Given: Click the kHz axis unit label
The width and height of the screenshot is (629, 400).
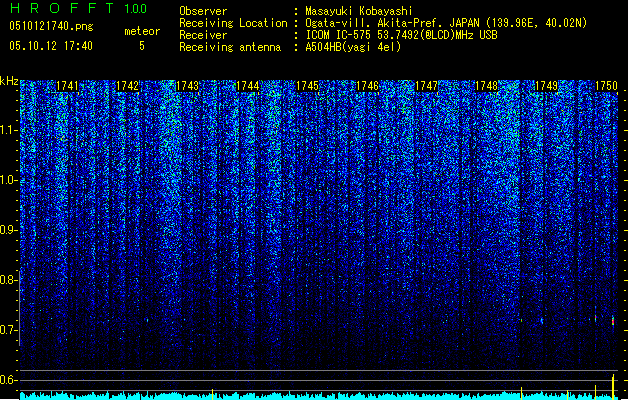Looking at the screenshot, I should point(9,81).
